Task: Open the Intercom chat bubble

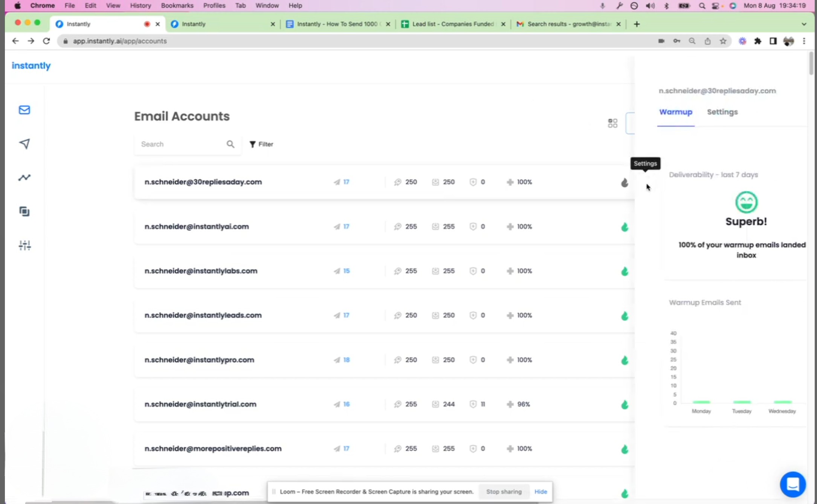Action: click(793, 484)
